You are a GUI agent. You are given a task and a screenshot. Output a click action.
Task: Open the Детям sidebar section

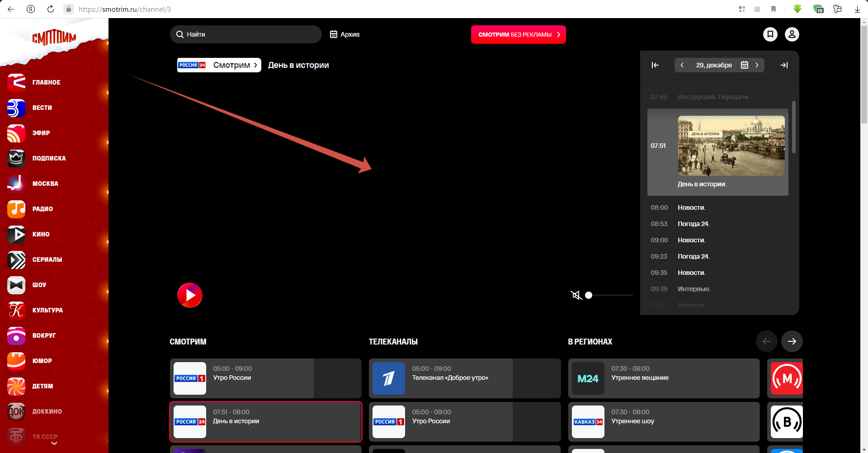[x=42, y=386]
